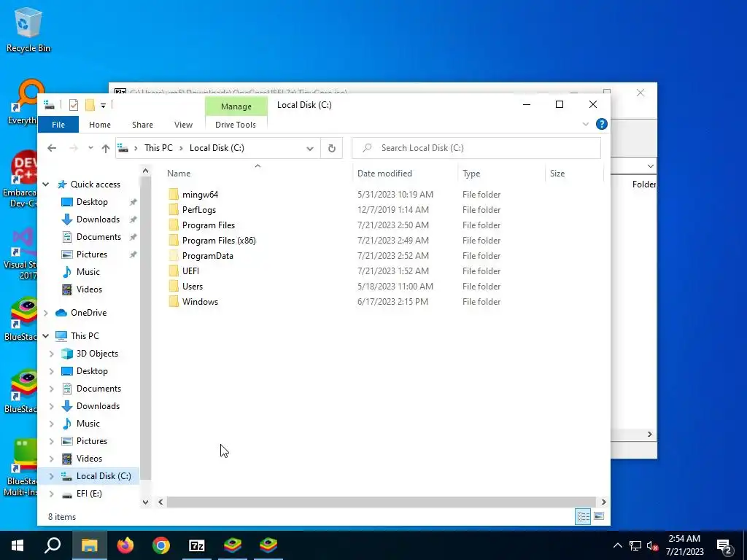This screenshot has height=560, width=747.
Task: Open the address bar history dropdown
Action: tap(309, 148)
